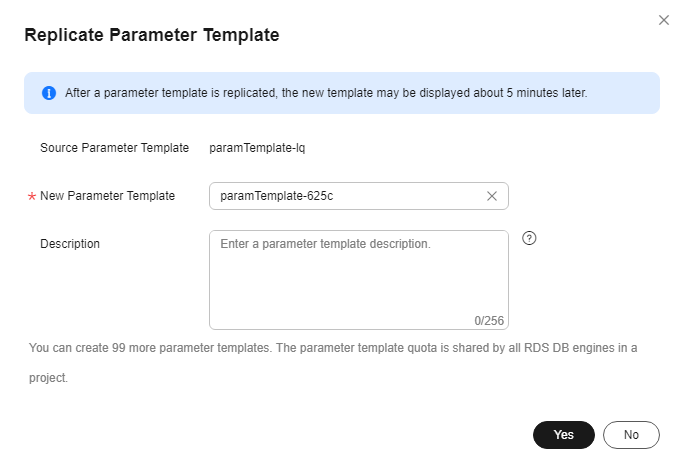Screen dimensions: 688x476
Task: Click the red required-field asterisk
Action: click(x=32, y=197)
